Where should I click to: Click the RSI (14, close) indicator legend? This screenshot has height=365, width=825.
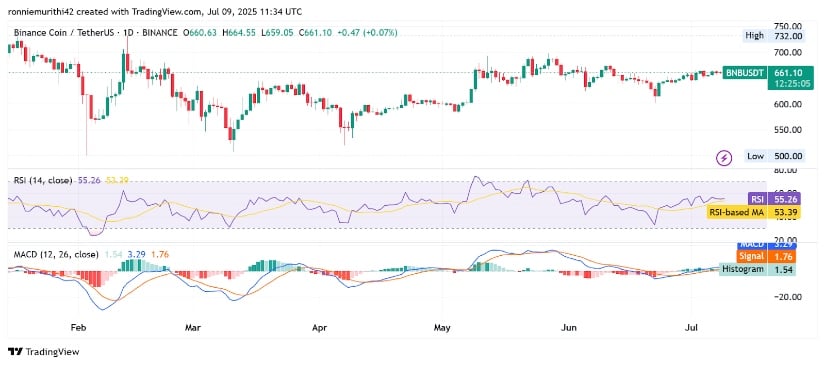tap(43, 180)
